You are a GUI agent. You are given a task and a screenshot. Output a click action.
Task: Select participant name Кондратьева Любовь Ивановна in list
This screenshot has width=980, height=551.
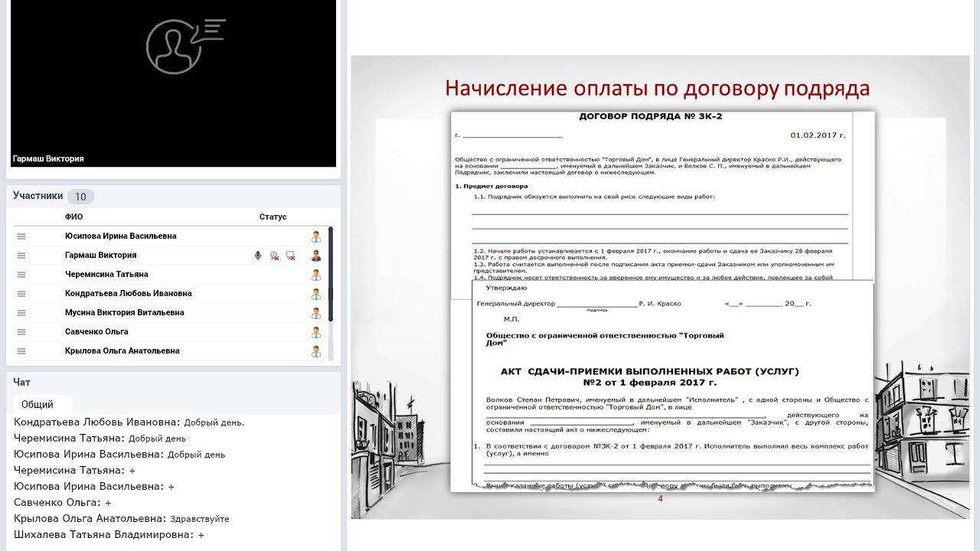(x=128, y=294)
